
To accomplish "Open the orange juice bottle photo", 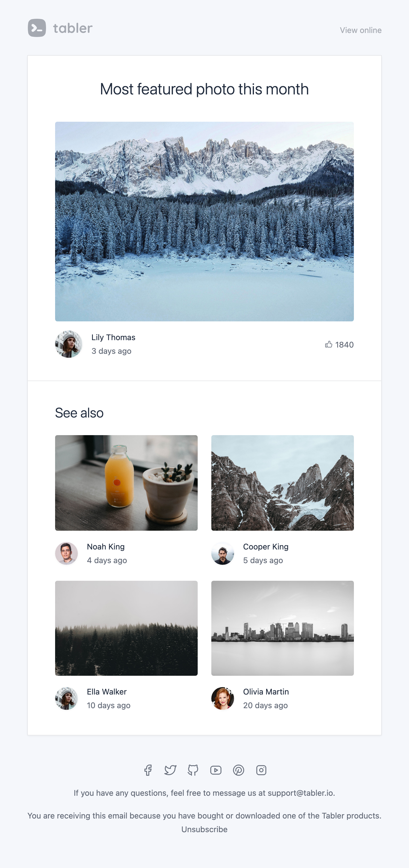I will (126, 483).
